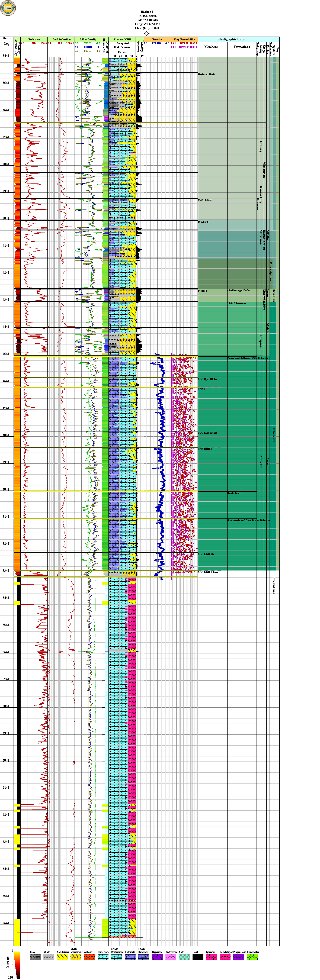Image resolution: width=320 pixels, height=980 pixels.
Task: Click the Viola Limestone formation label
Action: [237, 304]
